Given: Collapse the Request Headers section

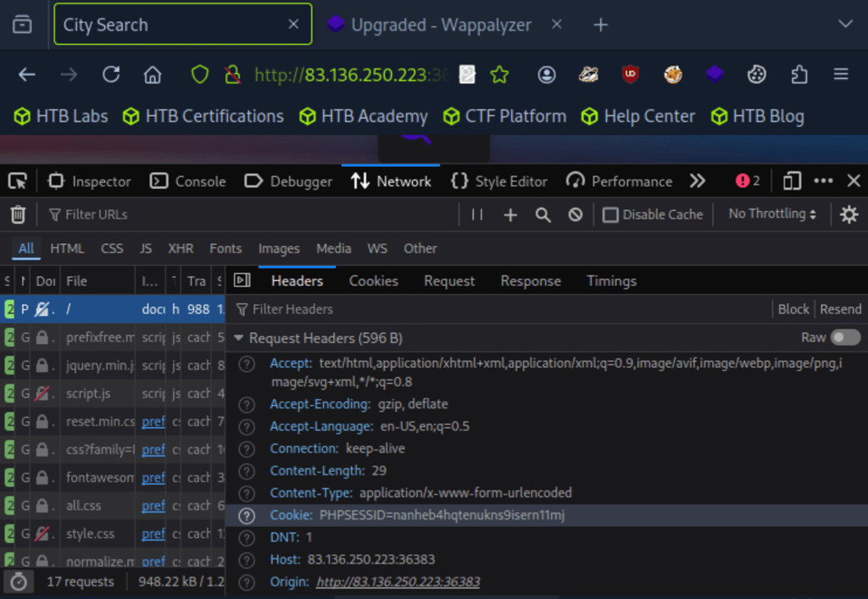Looking at the screenshot, I should [240, 338].
